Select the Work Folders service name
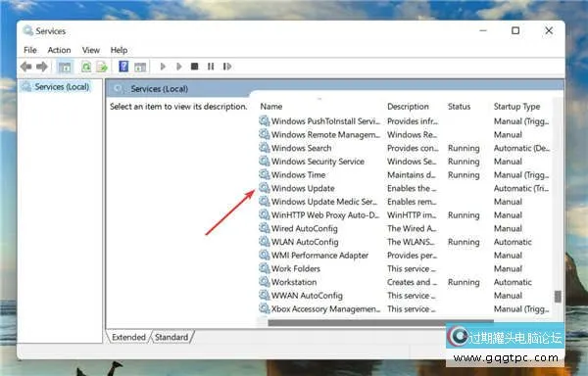Viewport: 588px width, 376px height. [x=296, y=268]
